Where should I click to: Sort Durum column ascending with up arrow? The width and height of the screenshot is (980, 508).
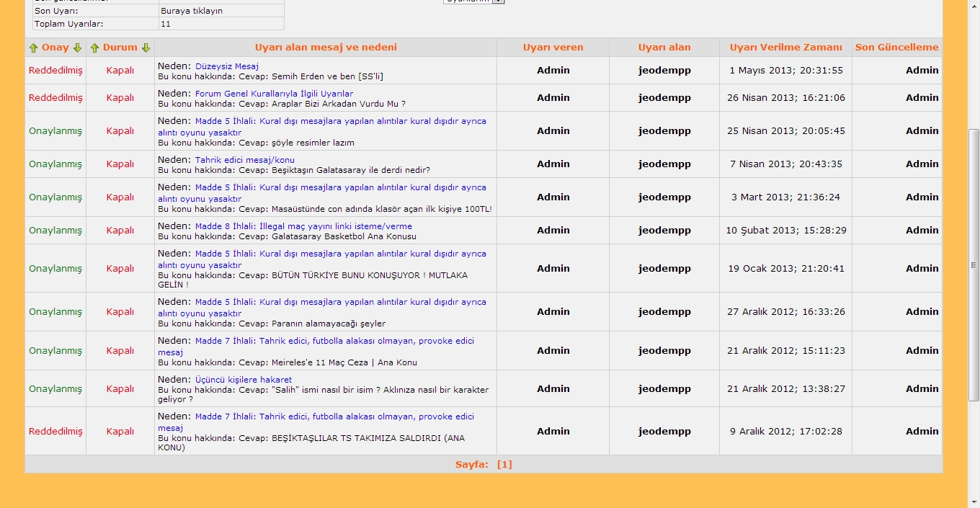pos(94,48)
